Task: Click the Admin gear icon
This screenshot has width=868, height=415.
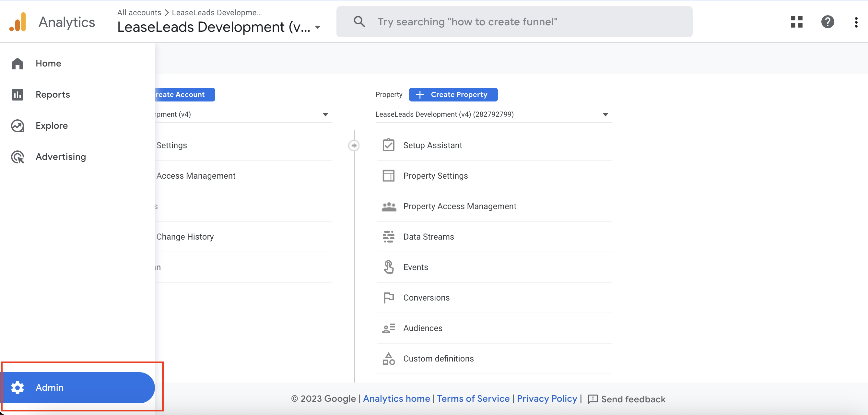Action: pos(18,387)
